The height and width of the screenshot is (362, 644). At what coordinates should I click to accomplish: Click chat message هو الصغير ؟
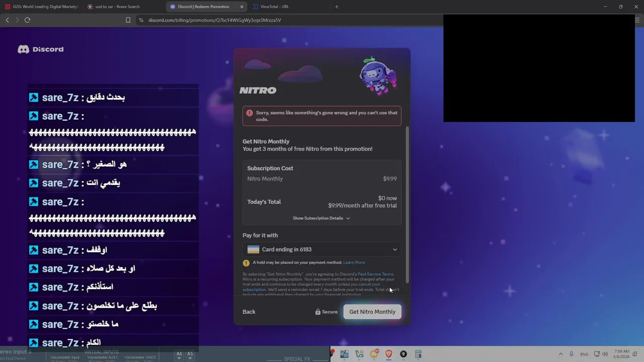(107, 164)
